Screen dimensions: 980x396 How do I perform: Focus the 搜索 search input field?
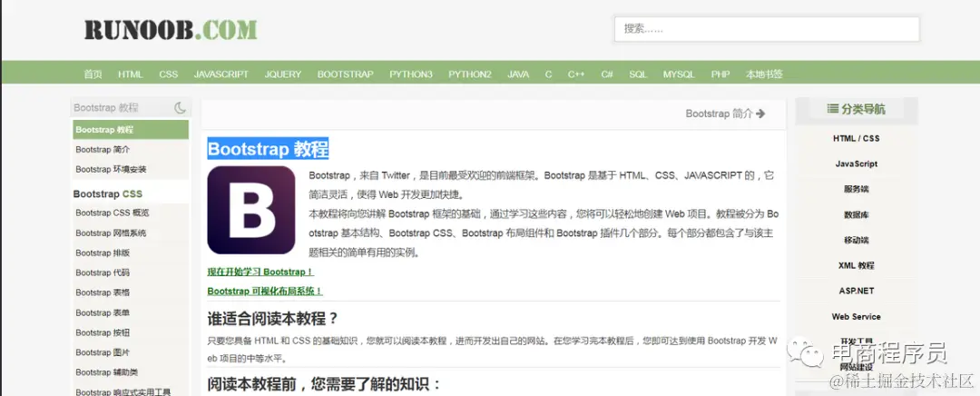pyautogui.click(x=767, y=29)
